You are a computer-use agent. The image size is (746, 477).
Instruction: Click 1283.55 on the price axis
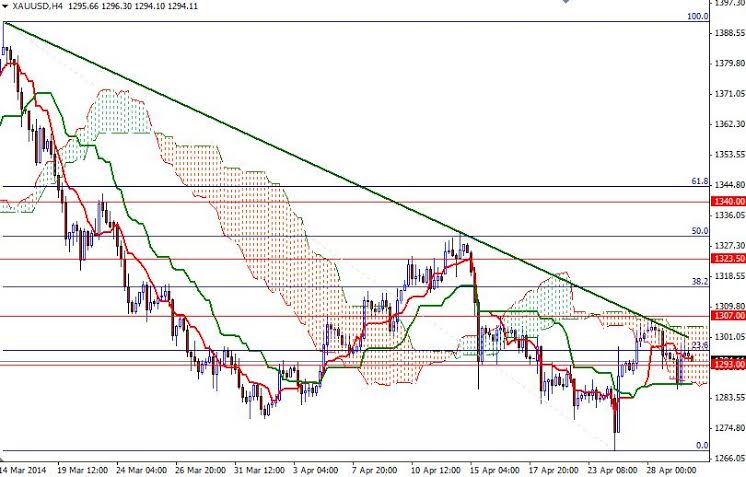pos(729,397)
